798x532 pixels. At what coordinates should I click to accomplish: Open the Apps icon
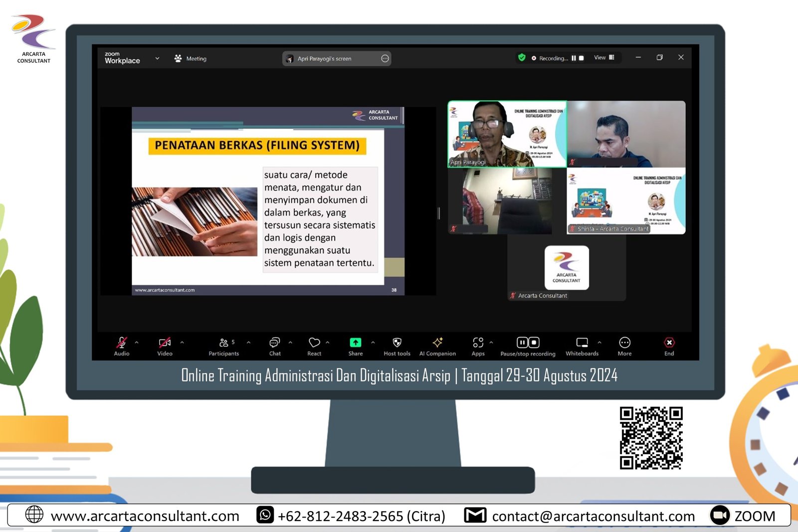[478, 343]
